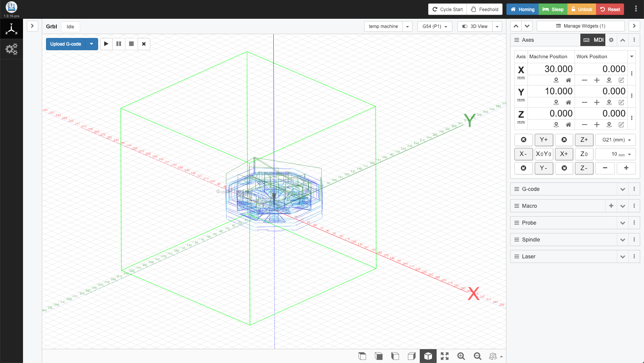Open the G21 (mm) units dropdown
The image size is (644, 363).
click(616, 140)
